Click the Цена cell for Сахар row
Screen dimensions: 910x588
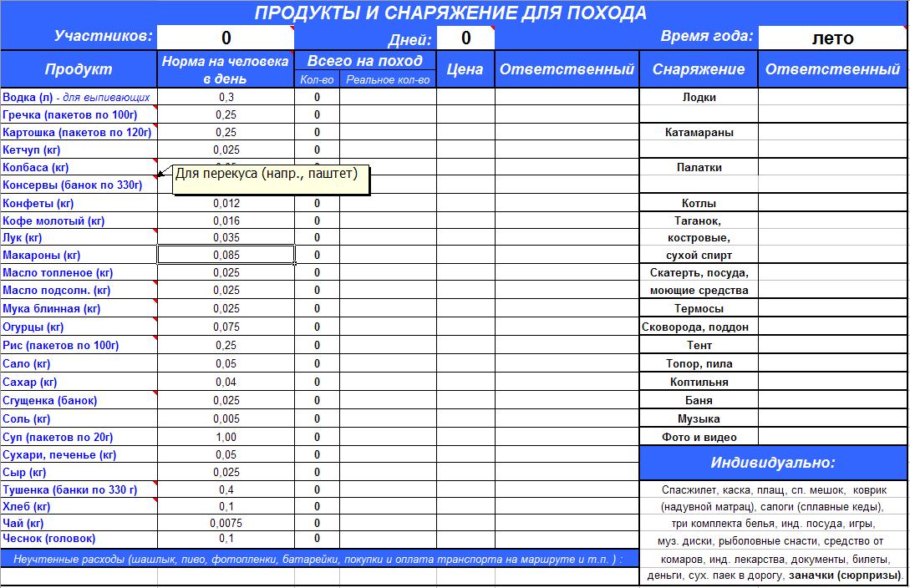click(465, 383)
